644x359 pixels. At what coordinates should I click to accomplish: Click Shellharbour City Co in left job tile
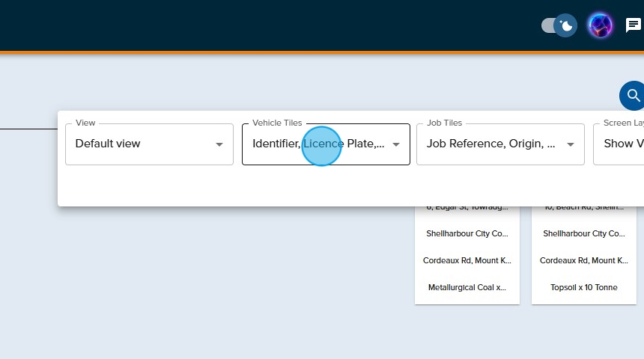[x=467, y=233]
